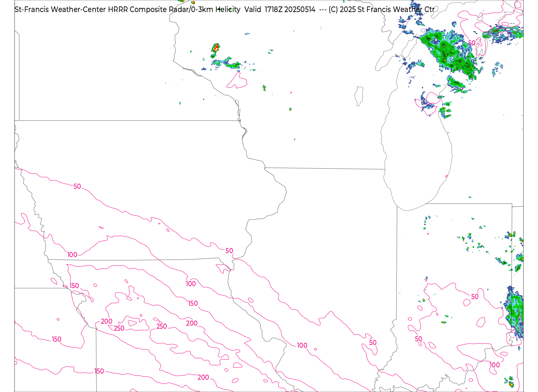538x392 pixels.
Task: Click the 'Valid 1718Z 20250514' timestamp
Action: click(x=280, y=10)
